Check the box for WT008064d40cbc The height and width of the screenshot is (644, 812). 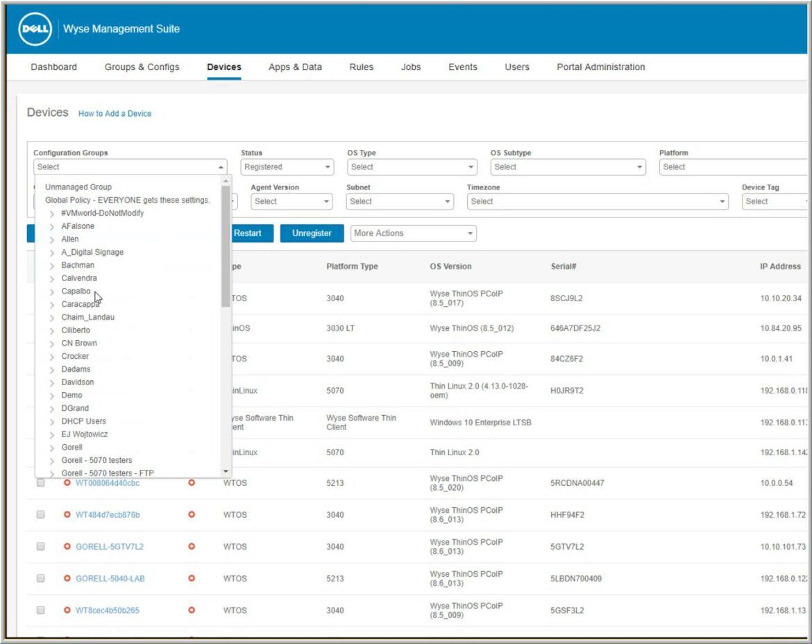click(x=40, y=482)
